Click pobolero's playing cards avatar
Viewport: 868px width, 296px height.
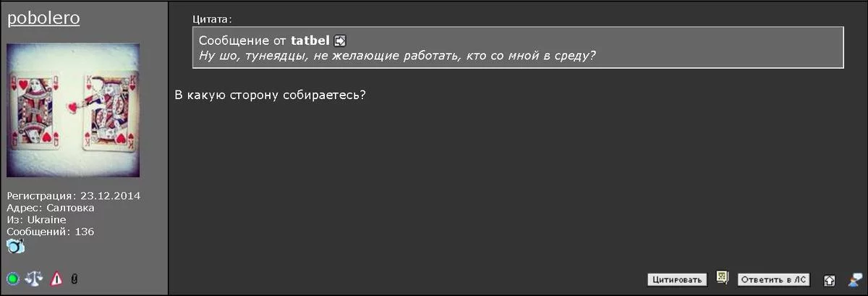[74, 110]
